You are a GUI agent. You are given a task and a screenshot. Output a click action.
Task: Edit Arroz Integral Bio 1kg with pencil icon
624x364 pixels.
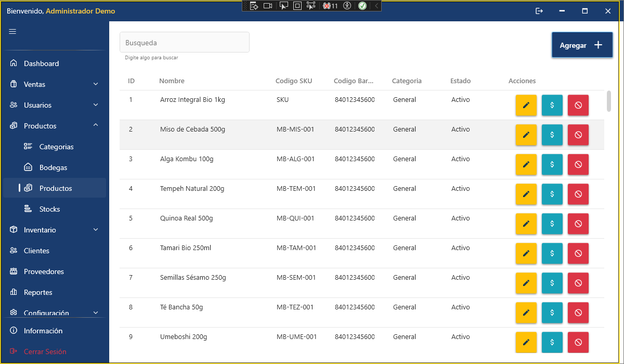526,105
